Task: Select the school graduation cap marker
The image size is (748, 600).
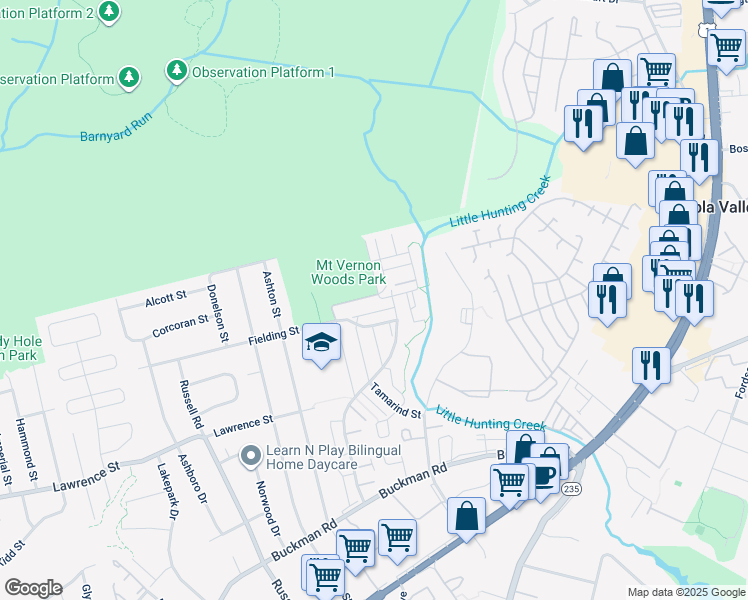Action: click(321, 343)
